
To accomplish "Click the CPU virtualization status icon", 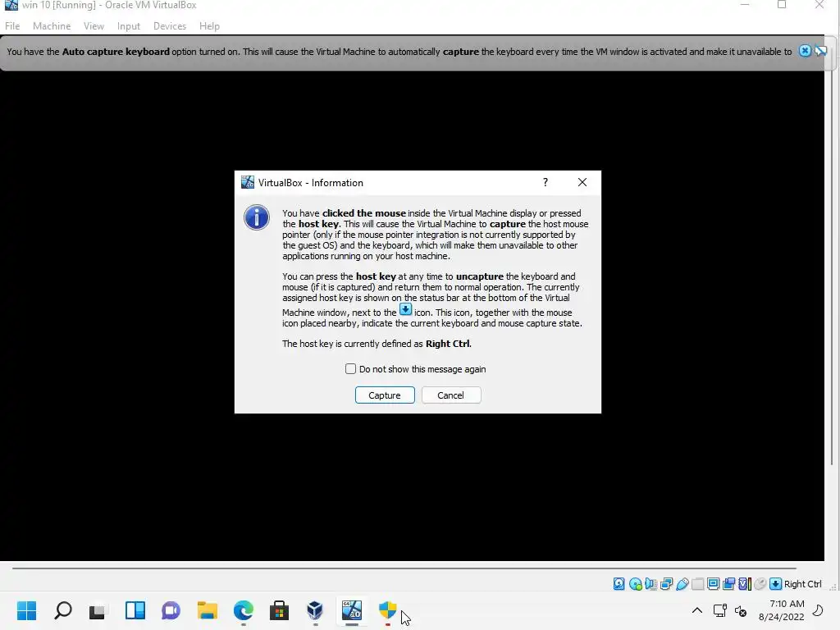I will coord(745,584).
